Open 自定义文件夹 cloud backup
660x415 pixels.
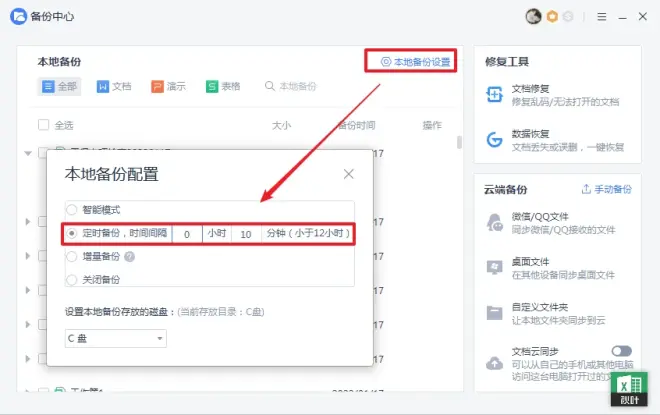coord(559,314)
